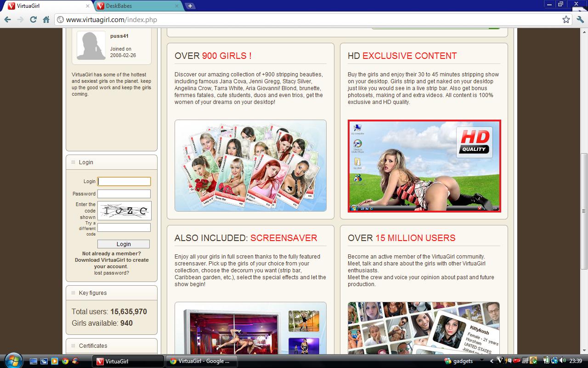Open the gadgets toolbar on the taskbar

click(x=459, y=361)
